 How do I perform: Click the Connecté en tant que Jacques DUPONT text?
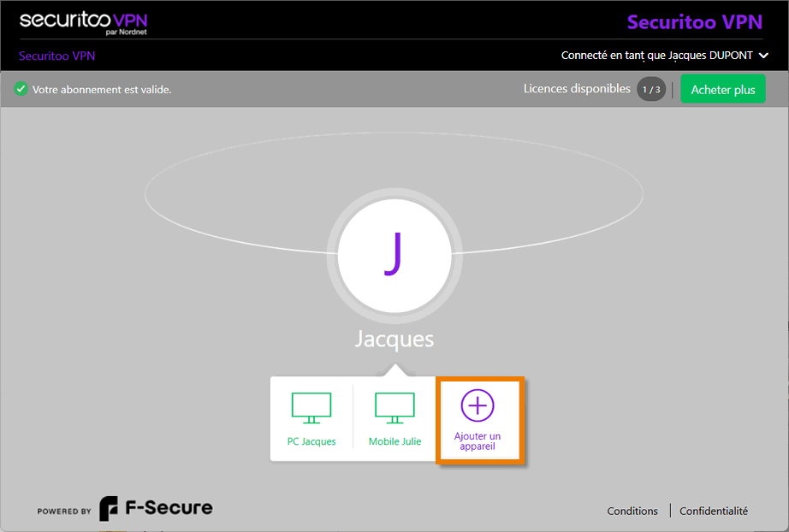pyautogui.click(x=657, y=56)
